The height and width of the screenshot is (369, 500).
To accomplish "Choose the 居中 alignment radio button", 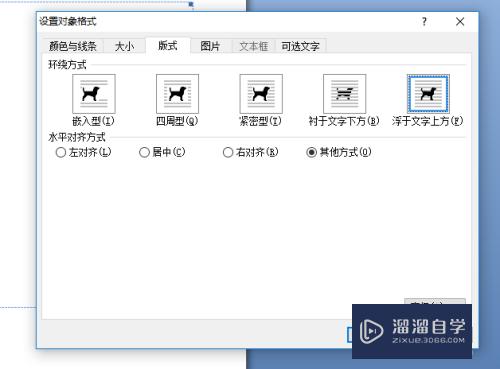I will [x=144, y=153].
